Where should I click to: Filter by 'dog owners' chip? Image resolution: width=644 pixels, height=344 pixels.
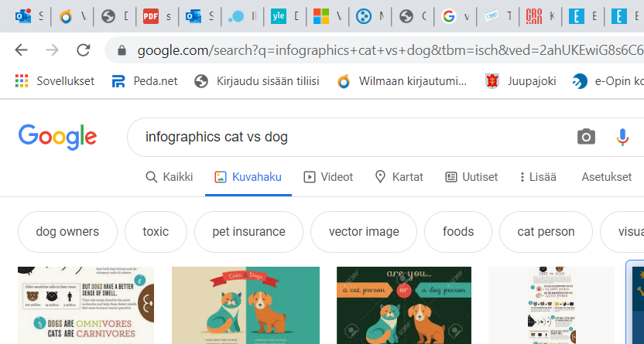[67, 232]
